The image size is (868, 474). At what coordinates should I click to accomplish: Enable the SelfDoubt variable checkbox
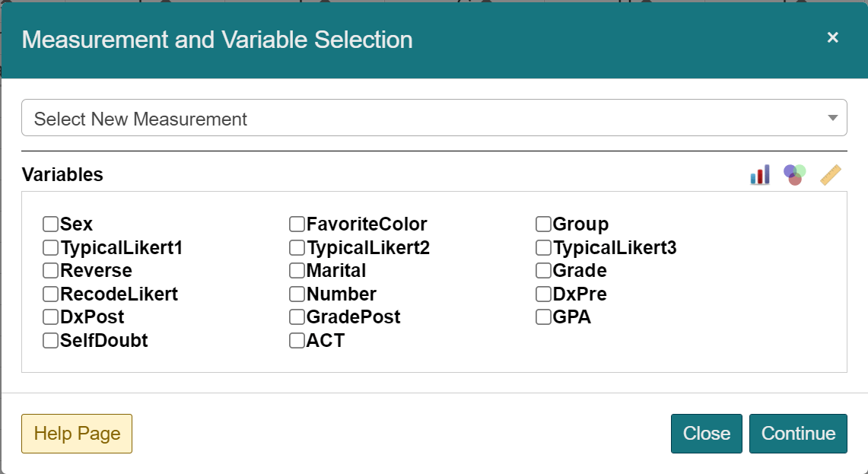51,341
